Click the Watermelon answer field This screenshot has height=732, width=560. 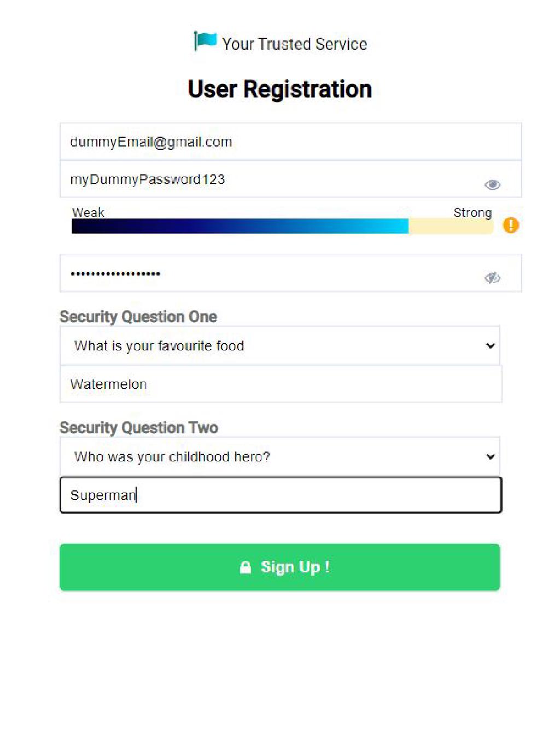[281, 384]
